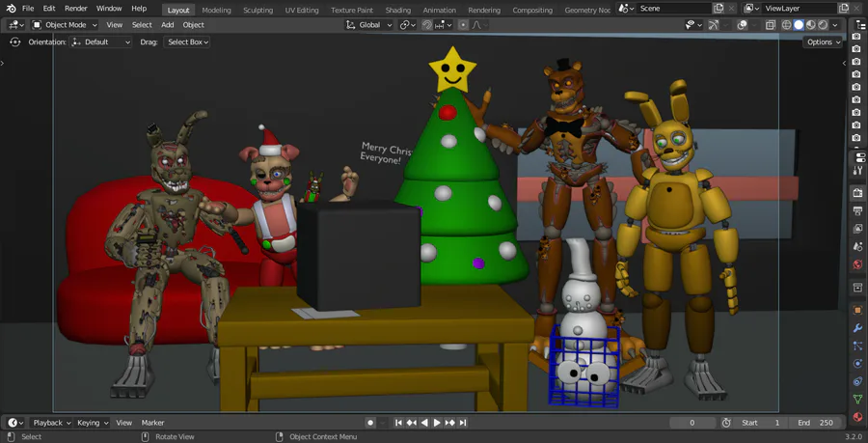Screen dimensions: 868x443
Task: Open the viewport Add menu
Action: point(167,25)
